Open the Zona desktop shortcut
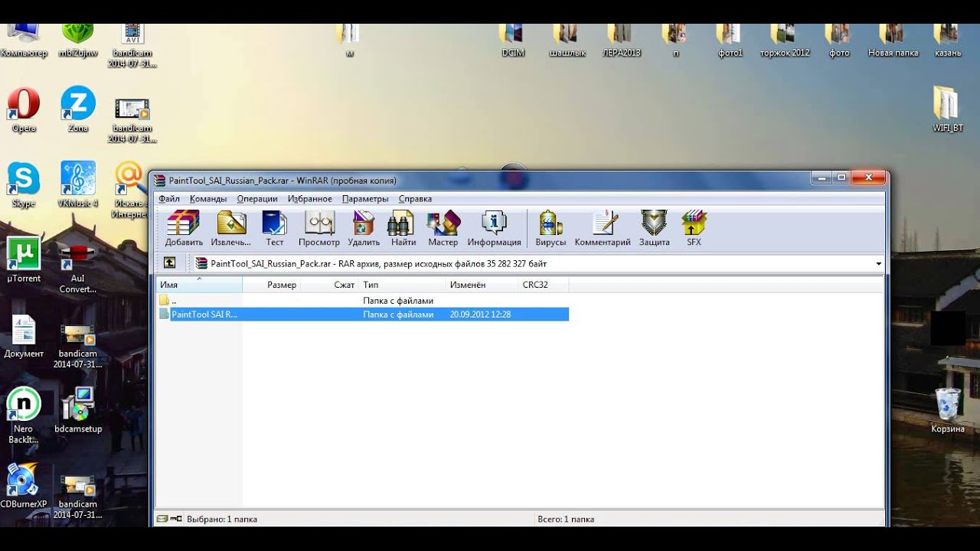Viewport: 980px width, 551px height. [x=78, y=111]
